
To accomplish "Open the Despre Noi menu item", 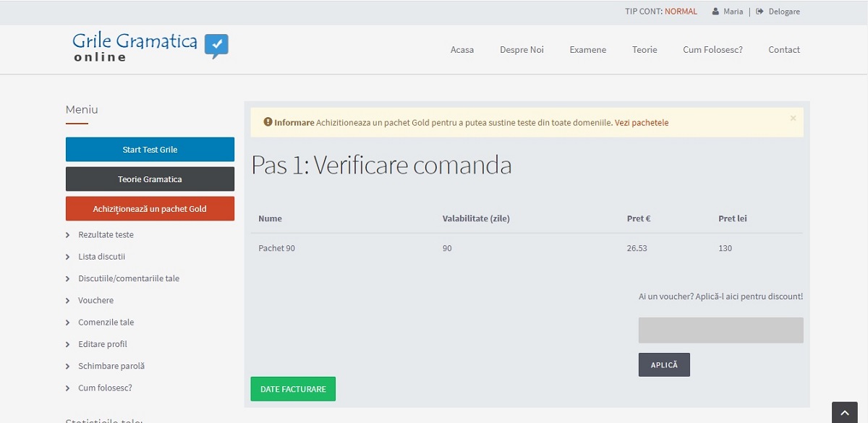I will click(x=522, y=50).
